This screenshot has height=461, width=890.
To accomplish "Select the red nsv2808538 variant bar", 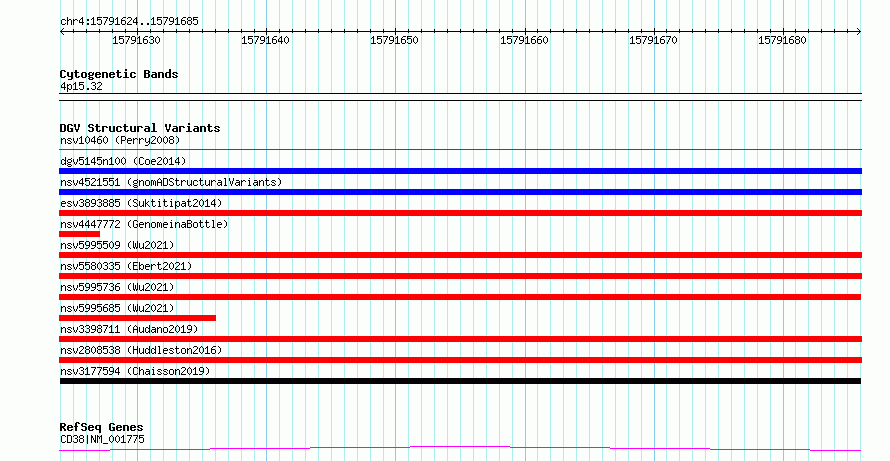I will (460, 360).
